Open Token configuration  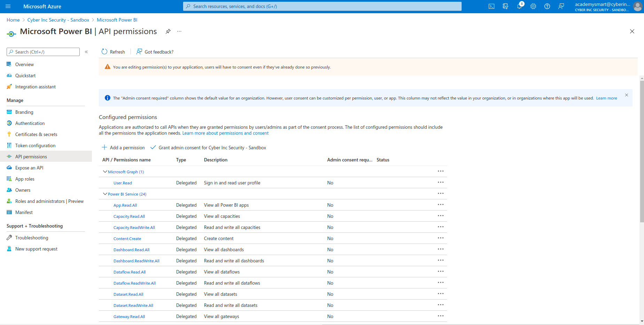[35, 145]
